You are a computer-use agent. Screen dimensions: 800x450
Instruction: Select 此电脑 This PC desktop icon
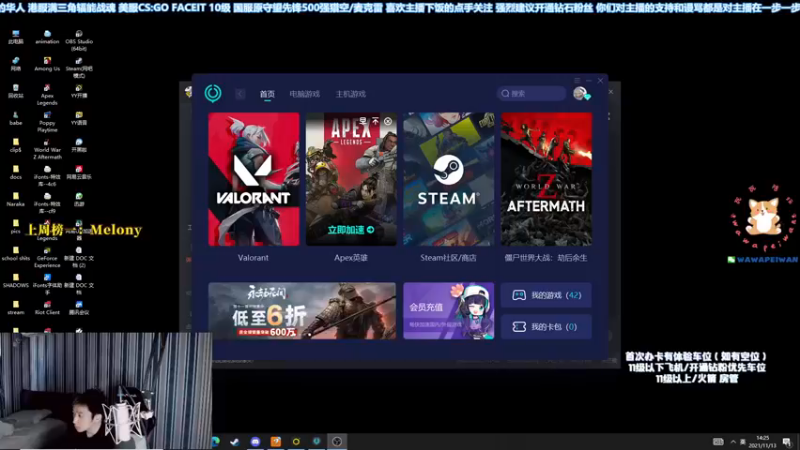point(15,37)
